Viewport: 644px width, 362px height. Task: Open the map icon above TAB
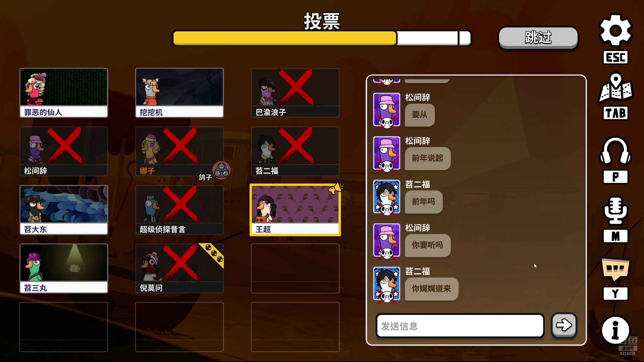(615, 88)
